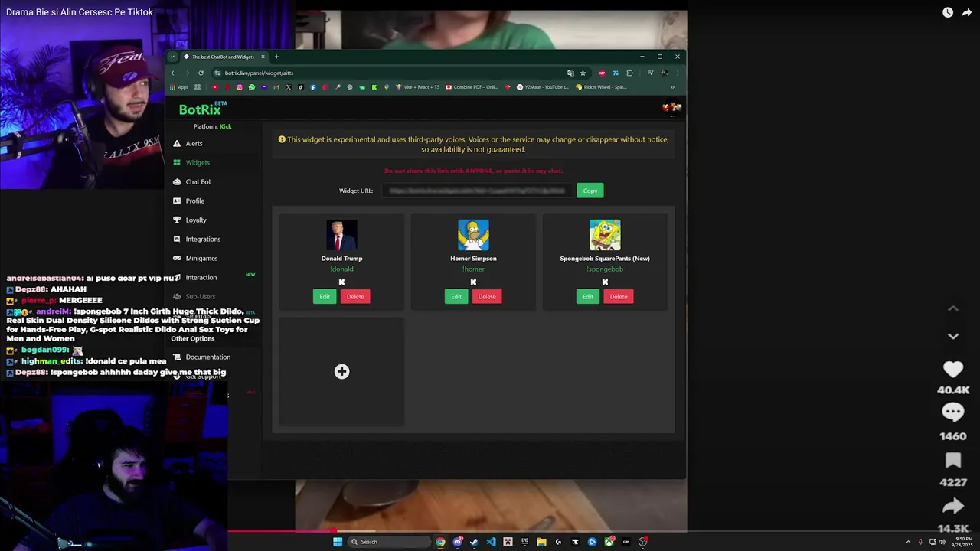Open the YouTube bookmark icon
The width and height of the screenshot is (980, 551).
click(215, 87)
